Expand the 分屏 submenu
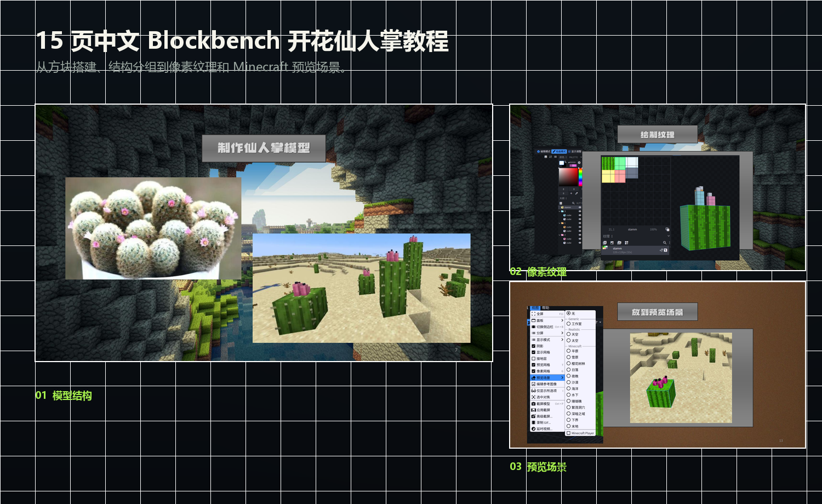The width and height of the screenshot is (822, 504). point(547,333)
